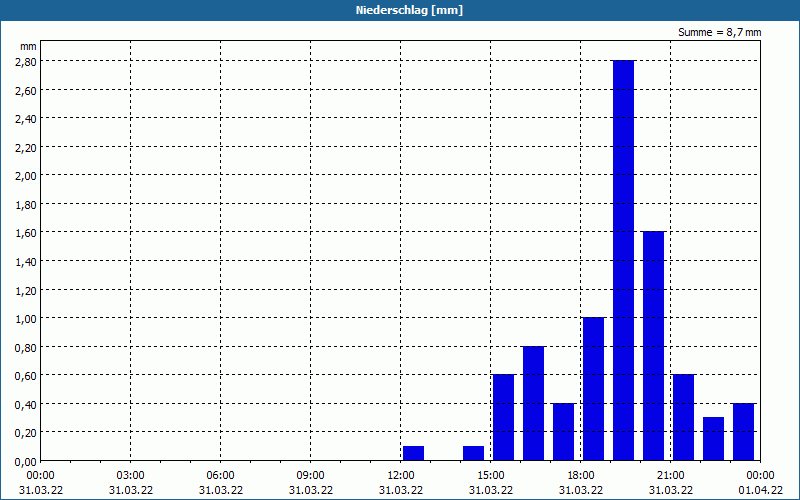Click the mm unit label on y-axis
Screen dimensions: 800x500
(x=28, y=46)
